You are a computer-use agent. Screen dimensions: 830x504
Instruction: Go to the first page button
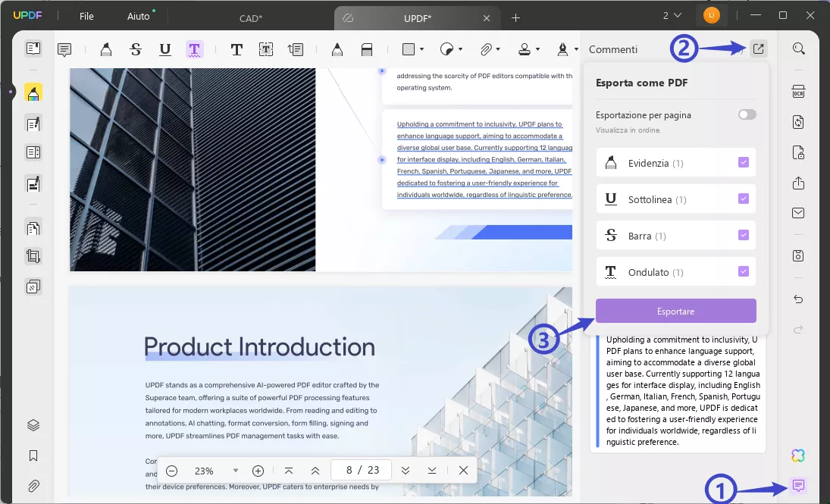pyautogui.click(x=289, y=471)
